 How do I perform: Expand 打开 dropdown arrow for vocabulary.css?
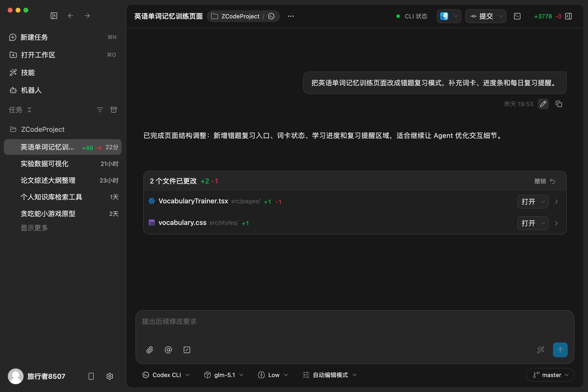click(x=543, y=223)
